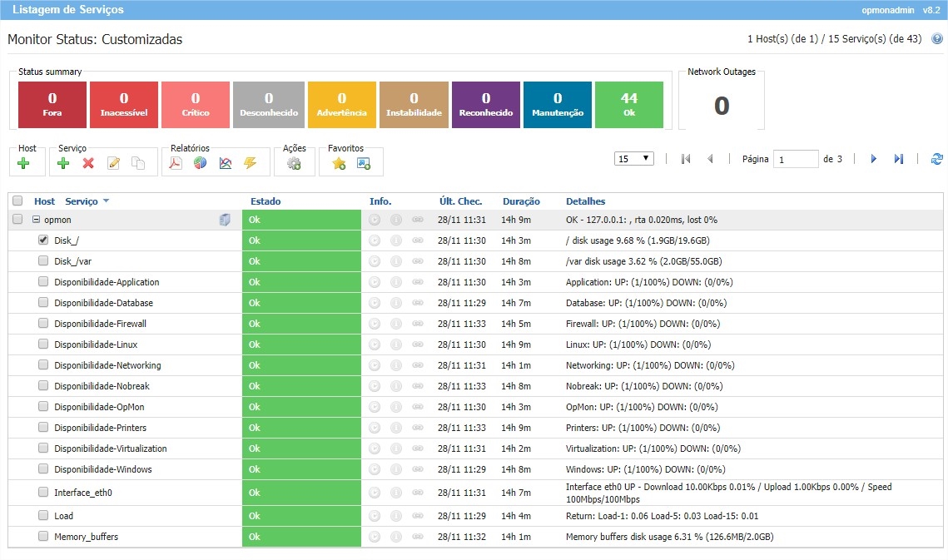The image size is (948, 560).
Task: Open the pie chart report icon
Action: [200, 163]
